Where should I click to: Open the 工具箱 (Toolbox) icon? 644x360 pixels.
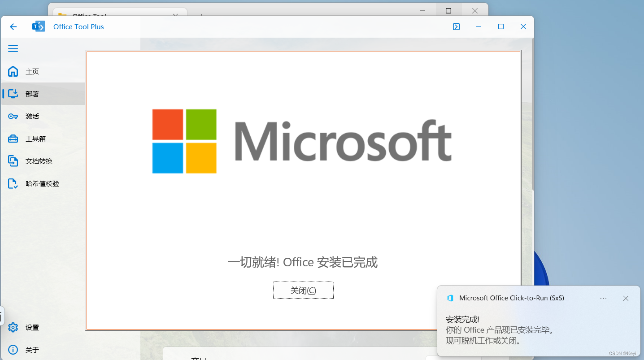click(13, 139)
